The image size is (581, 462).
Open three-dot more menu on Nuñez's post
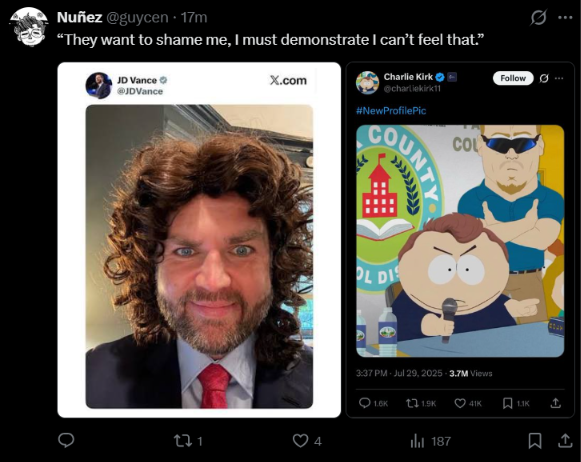pos(565,17)
